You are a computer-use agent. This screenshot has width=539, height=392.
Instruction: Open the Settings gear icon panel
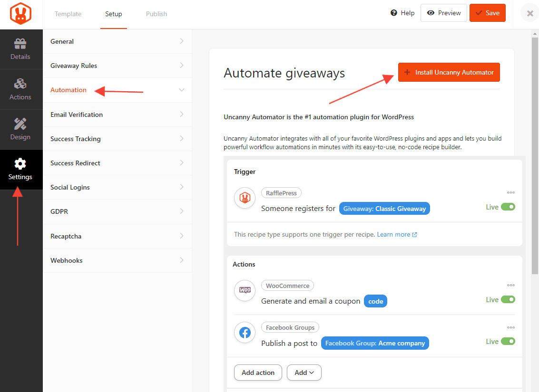pos(20,169)
